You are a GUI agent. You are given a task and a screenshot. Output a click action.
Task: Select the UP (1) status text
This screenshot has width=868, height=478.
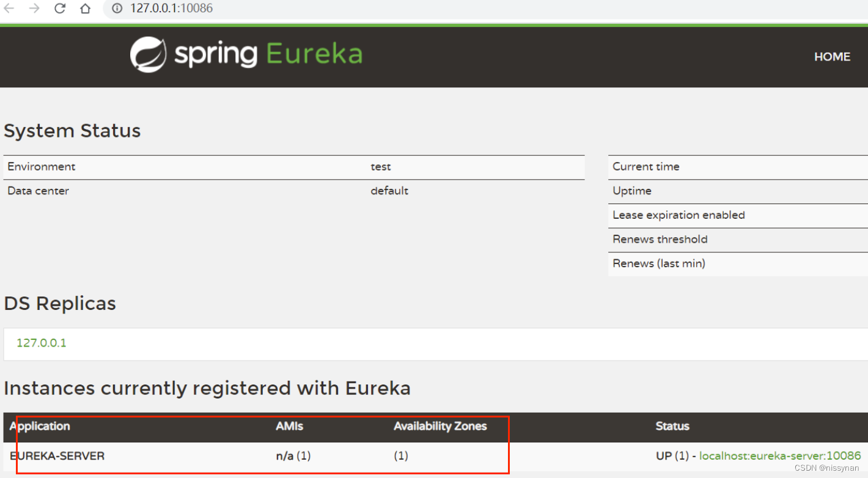[x=673, y=456]
